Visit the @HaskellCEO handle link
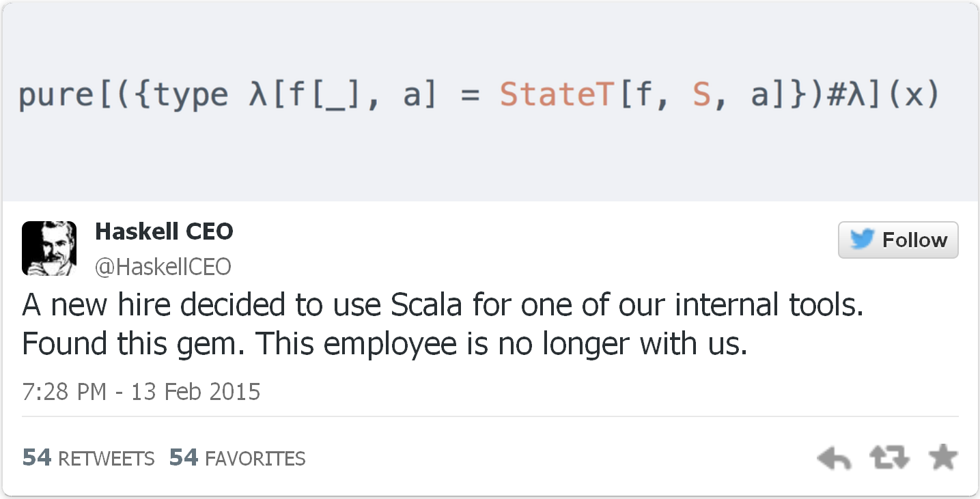This screenshot has height=499, width=980. [163, 266]
